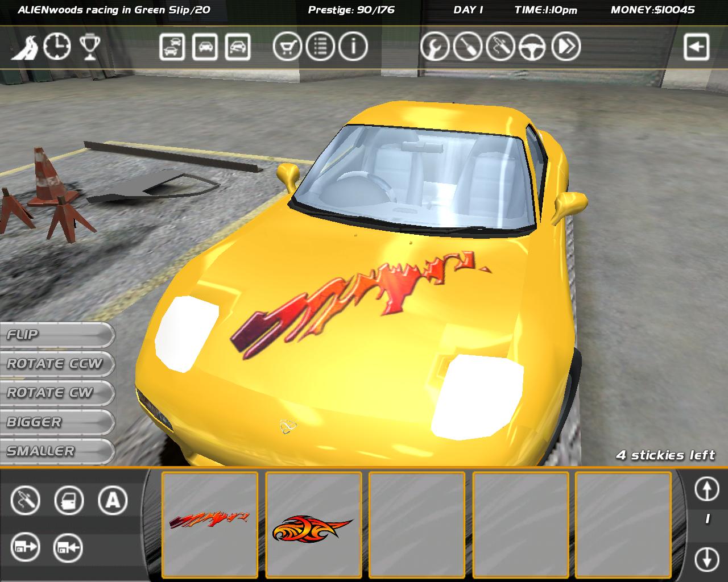
Task: Click the import skin arrow-left icon
Action: pos(68,548)
